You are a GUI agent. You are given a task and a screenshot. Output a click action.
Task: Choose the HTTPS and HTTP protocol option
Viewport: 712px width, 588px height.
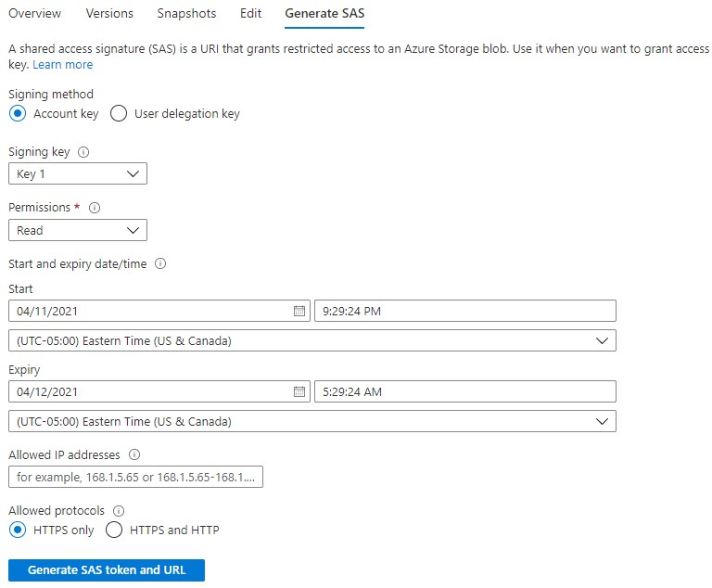click(x=113, y=530)
